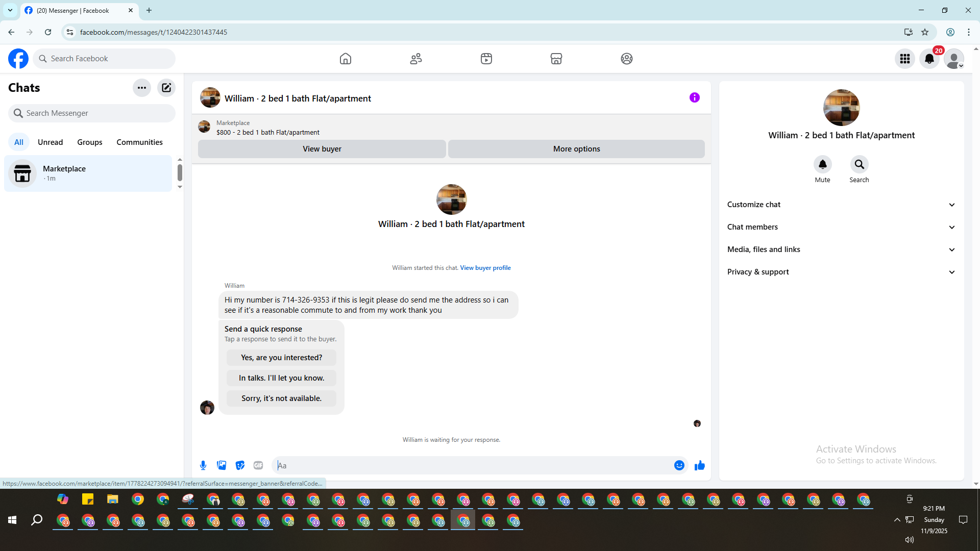Switch to Groups chats filter
Viewport: 980px width, 551px height.
click(x=90, y=142)
